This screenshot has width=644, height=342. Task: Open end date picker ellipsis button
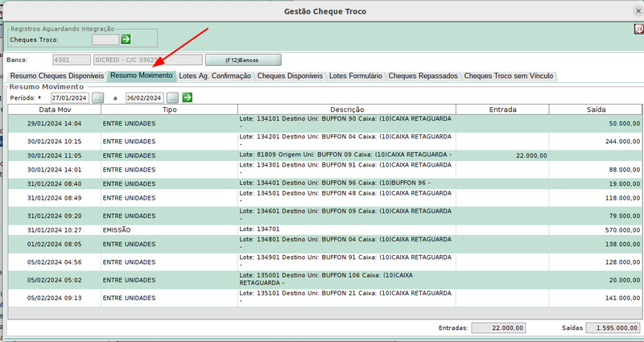tap(172, 97)
